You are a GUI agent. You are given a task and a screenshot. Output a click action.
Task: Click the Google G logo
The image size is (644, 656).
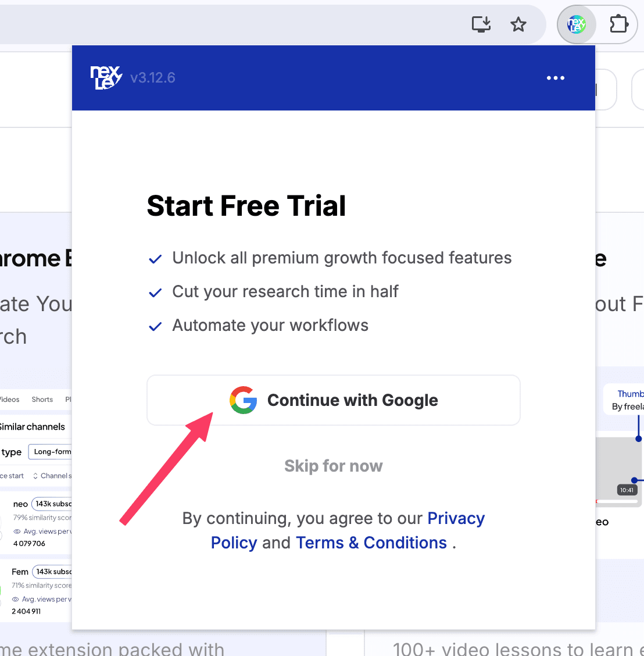point(244,400)
